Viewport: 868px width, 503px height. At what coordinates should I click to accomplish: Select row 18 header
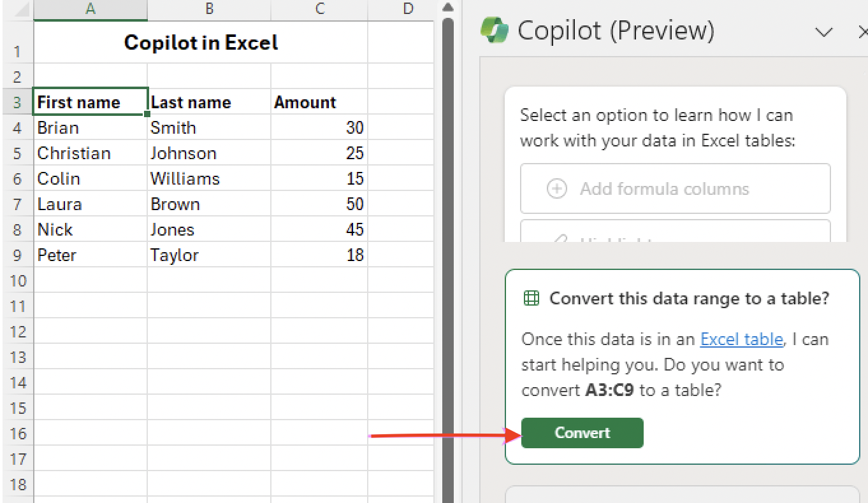17,484
